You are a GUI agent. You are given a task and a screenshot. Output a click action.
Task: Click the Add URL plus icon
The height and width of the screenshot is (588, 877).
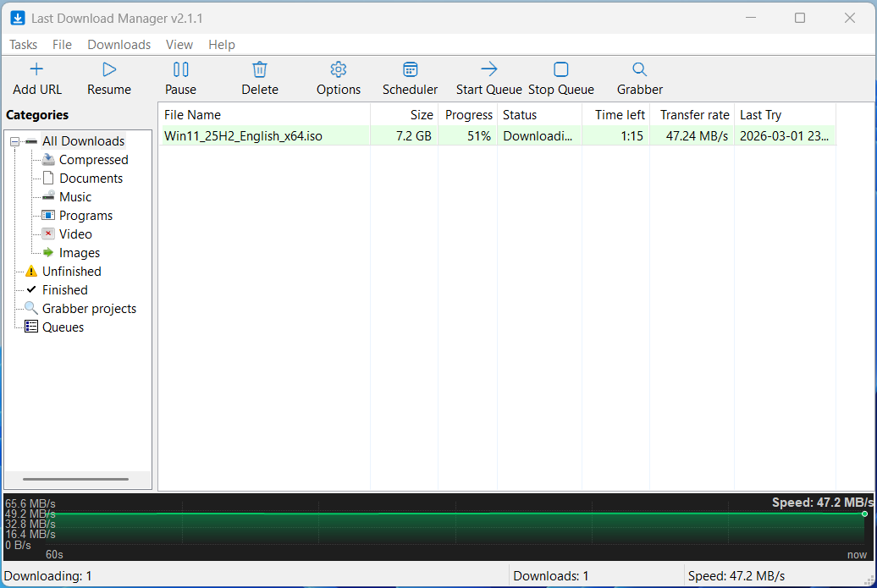click(36, 69)
